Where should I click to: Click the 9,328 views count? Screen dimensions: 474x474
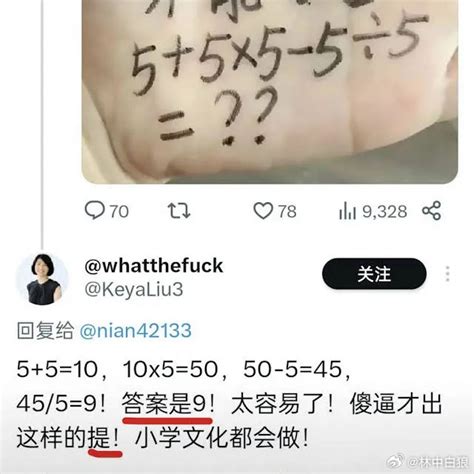click(x=385, y=211)
